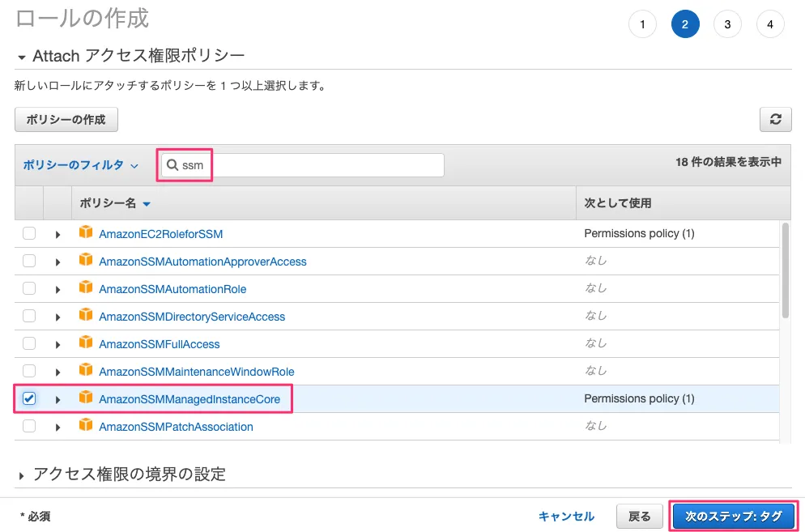Click the search magnifier icon in filter box
The image size is (805, 532).
pos(172,165)
